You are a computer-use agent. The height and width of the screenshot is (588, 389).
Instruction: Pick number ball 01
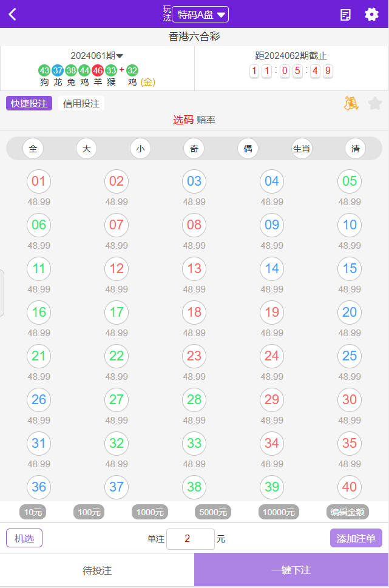click(x=39, y=181)
